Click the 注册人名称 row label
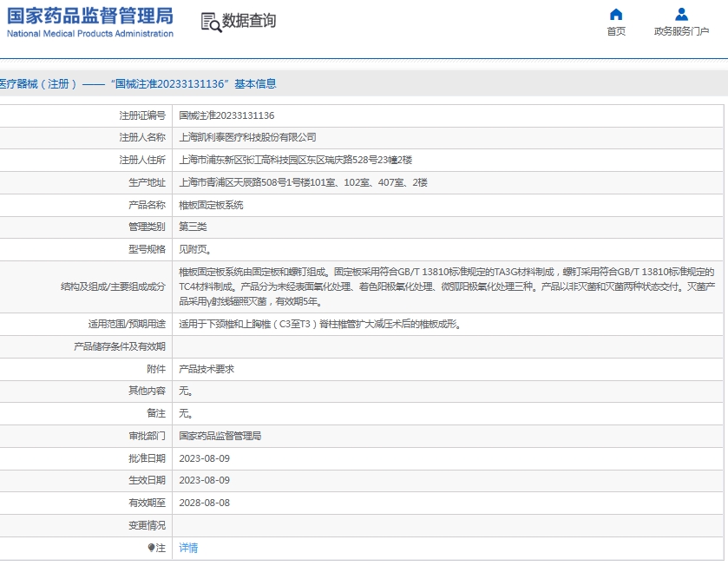The width and height of the screenshot is (728, 566). coord(142,137)
